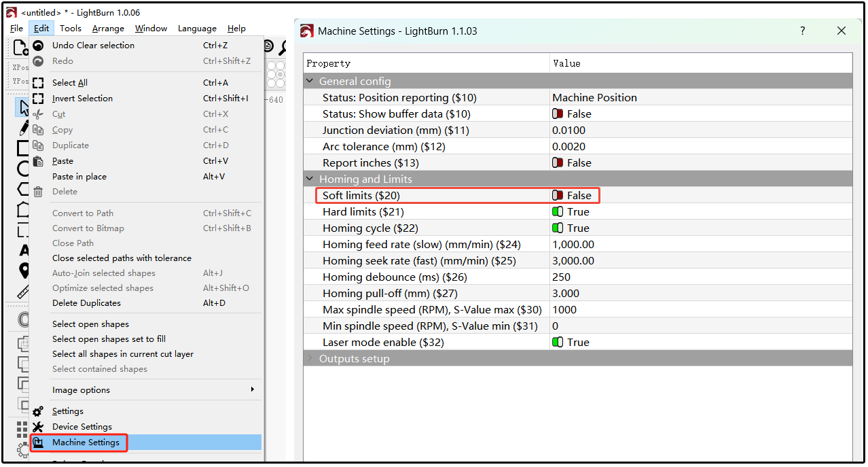Viewport: 868px width, 467px height.
Task: Choose Select open shapes set to fill
Action: click(x=145, y=339)
